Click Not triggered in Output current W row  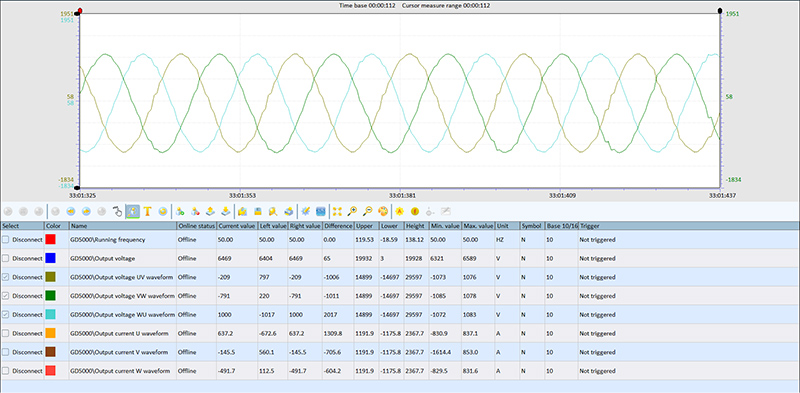tap(597, 371)
